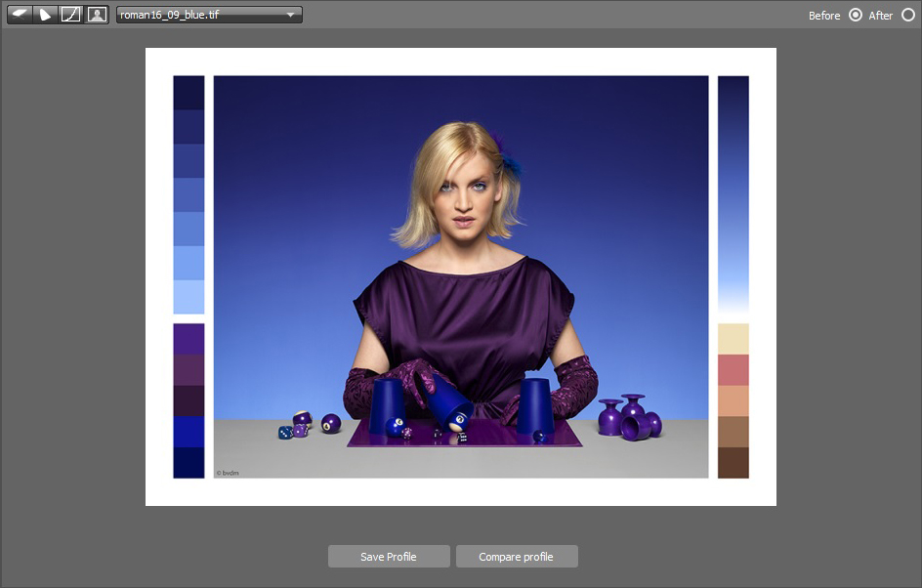Click the blue-to-white gradient strip

733,195
